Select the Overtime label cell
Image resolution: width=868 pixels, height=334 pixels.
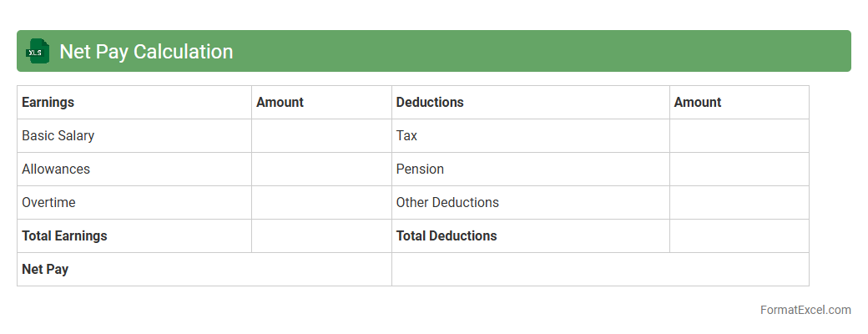tap(134, 203)
